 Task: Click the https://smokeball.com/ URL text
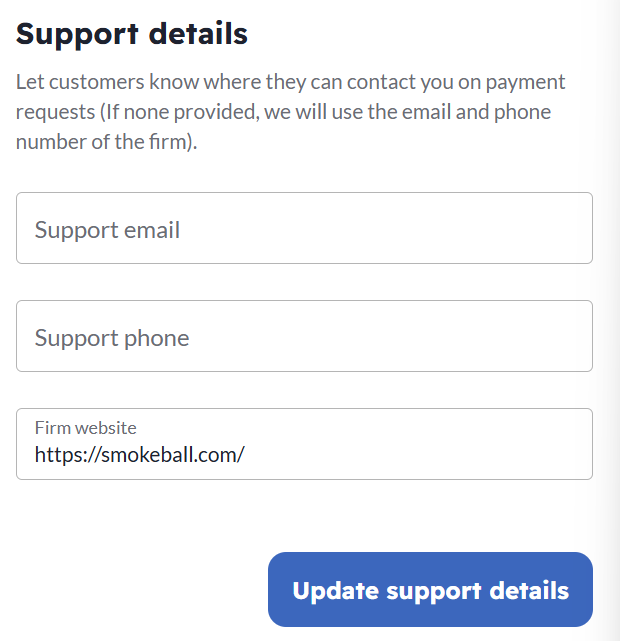pyautogui.click(x=139, y=455)
